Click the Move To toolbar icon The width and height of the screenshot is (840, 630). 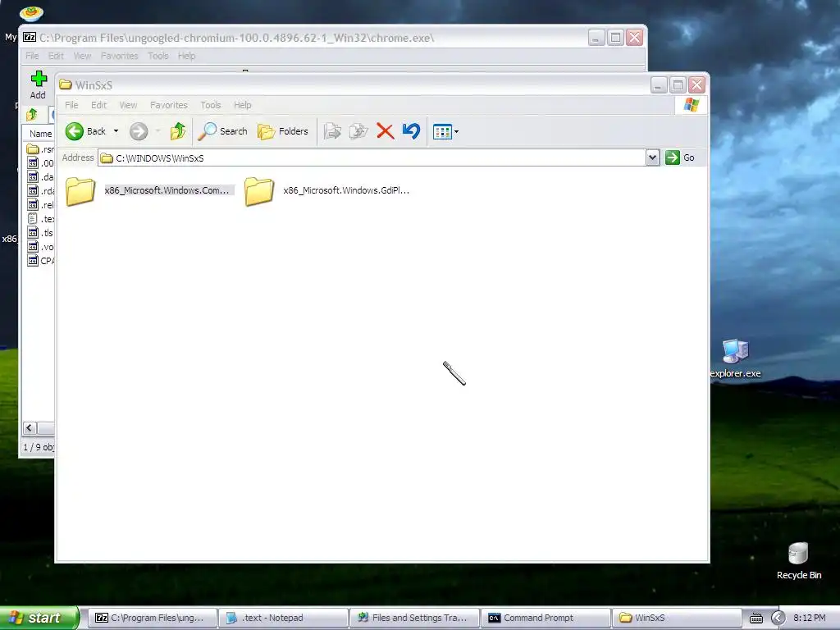tap(332, 131)
